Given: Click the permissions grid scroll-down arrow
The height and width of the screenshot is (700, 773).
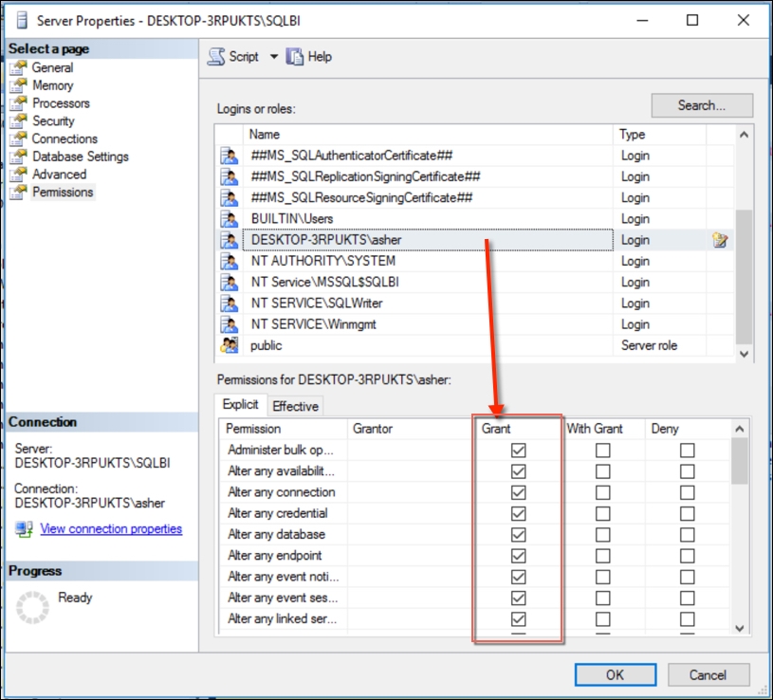Looking at the screenshot, I should [x=739, y=628].
